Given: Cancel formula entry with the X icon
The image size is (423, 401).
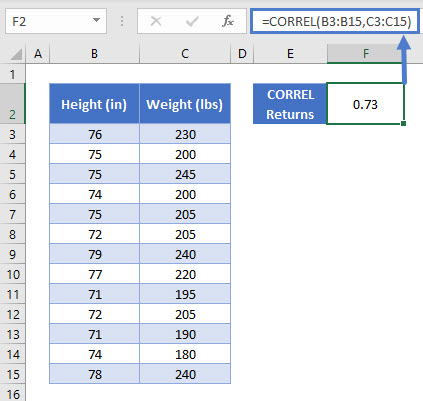Looking at the screenshot, I should pos(156,21).
